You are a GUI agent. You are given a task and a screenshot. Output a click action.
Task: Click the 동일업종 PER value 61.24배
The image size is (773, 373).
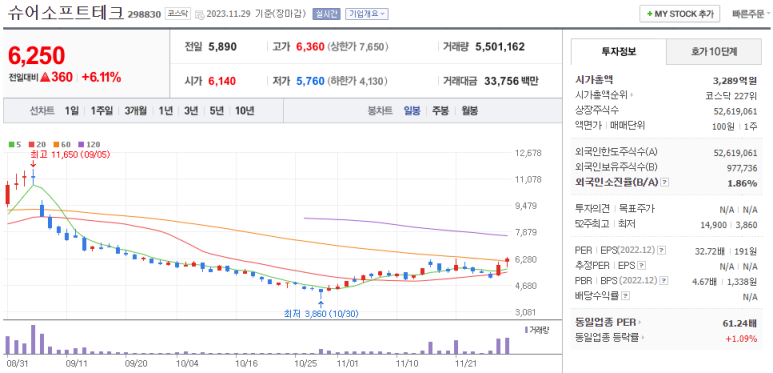click(739, 323)
